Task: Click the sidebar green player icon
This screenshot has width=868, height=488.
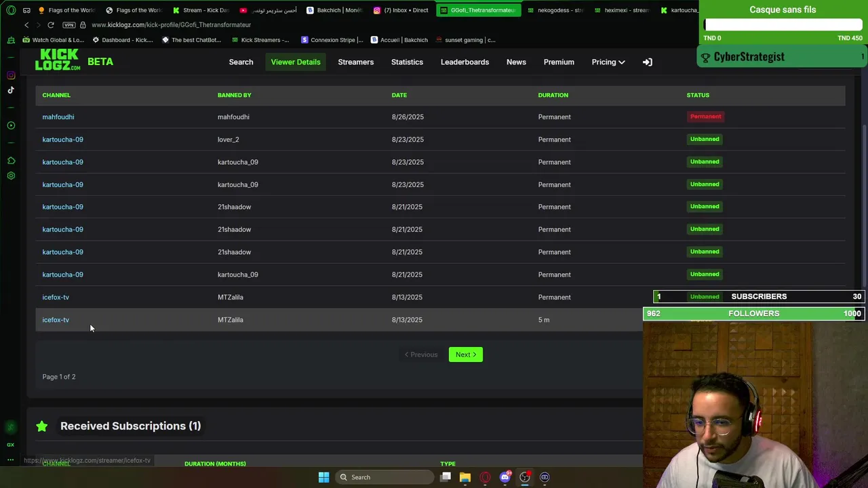Action: tap(11, 125)
